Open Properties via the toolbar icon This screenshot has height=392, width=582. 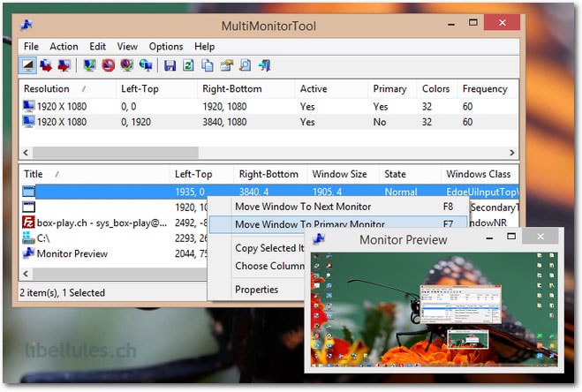point(226,65)
